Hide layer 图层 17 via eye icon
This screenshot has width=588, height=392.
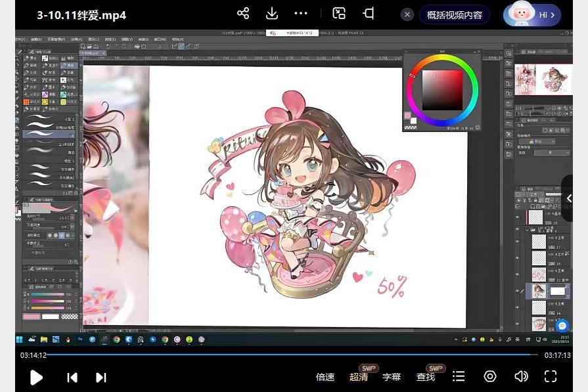518,242
